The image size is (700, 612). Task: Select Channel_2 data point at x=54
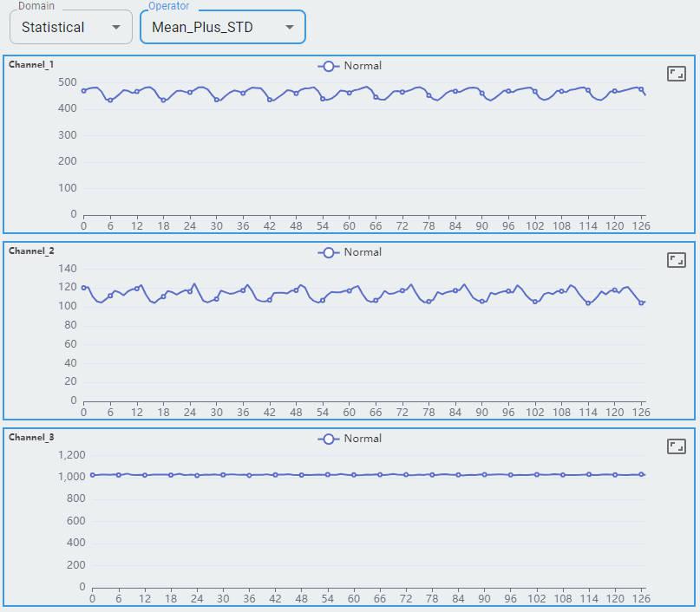point(323,301)
